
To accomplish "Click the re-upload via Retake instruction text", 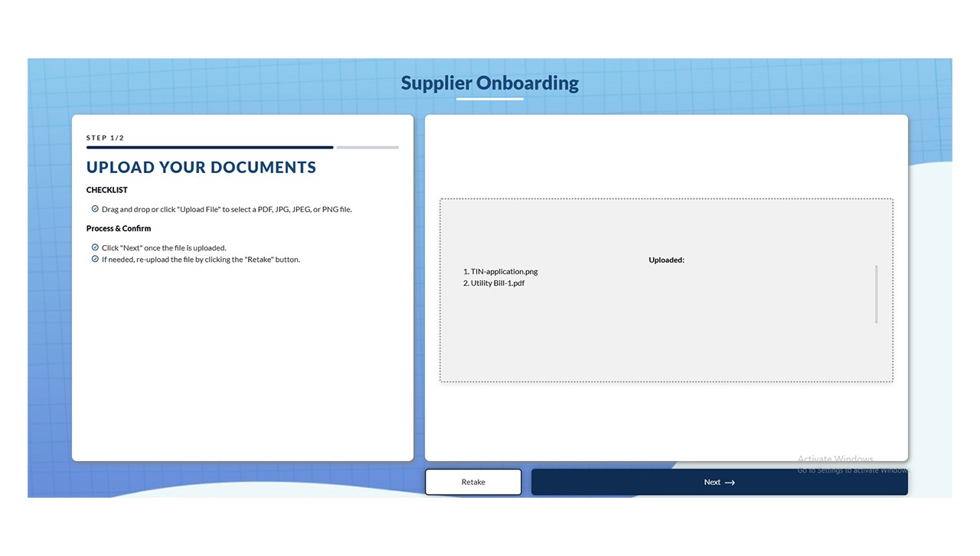I will coord(201,260).
